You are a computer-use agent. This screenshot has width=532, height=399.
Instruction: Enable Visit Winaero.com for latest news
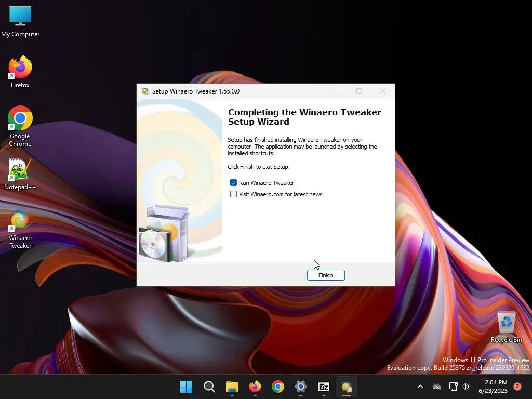[233, 194]
